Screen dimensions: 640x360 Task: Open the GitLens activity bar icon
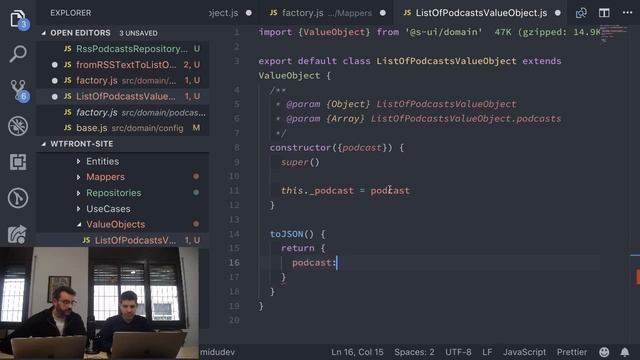click(18, 198)
